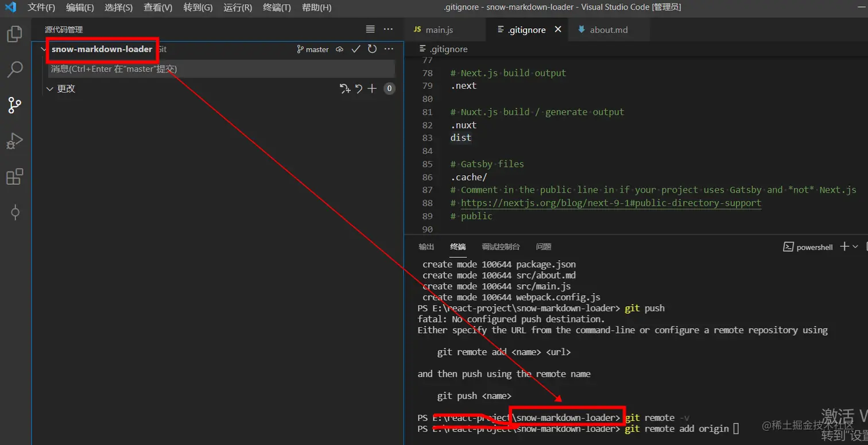Stage all changes plus icon

(372, 88)
